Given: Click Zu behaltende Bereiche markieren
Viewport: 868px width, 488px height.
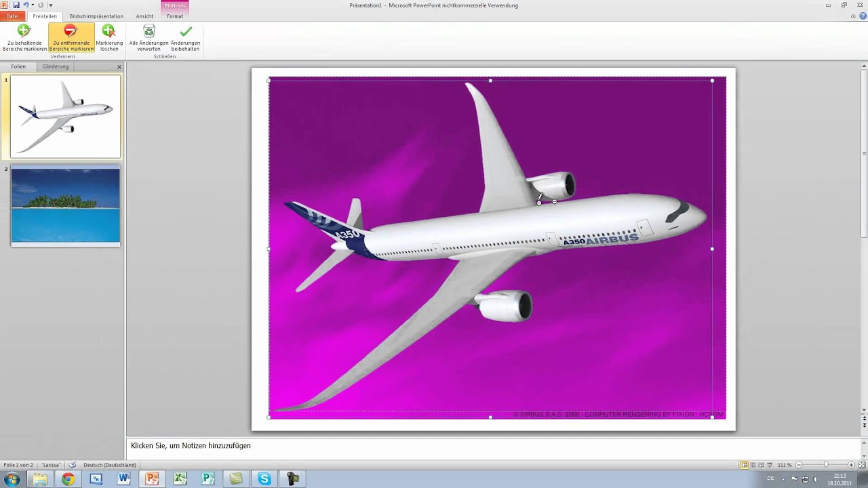Looking at the screenshot, I should click(24, 38).
